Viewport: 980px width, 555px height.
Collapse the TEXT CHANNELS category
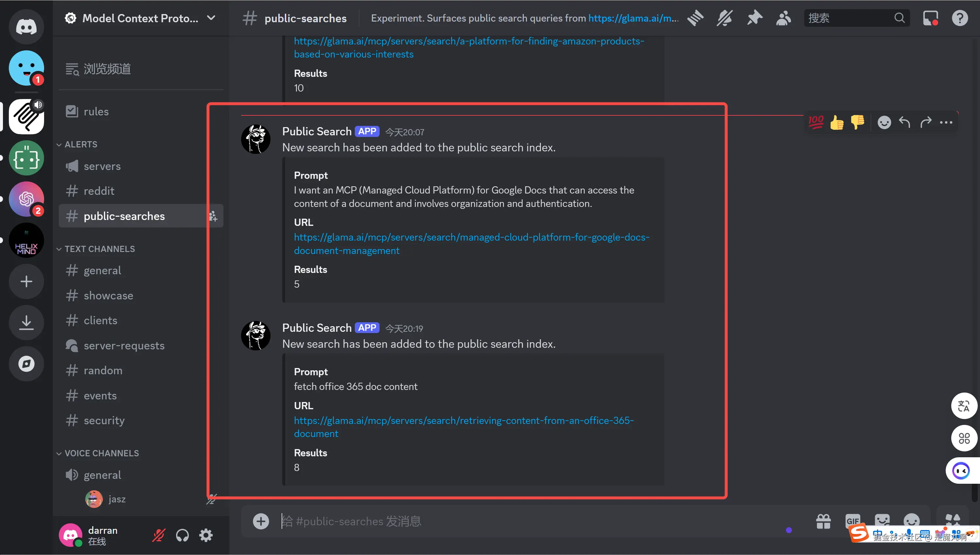[x=96, y=249]
